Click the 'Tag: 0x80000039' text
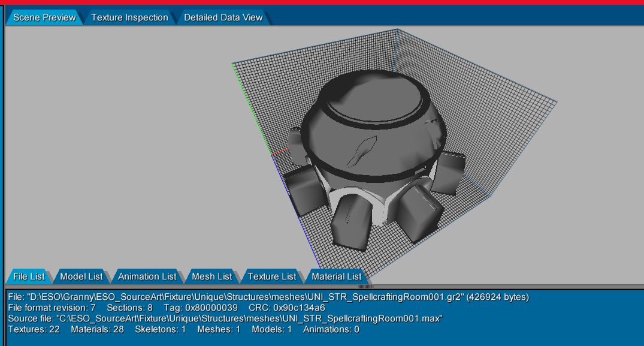Viewport: 644px width, 346px height. point(201,308)
